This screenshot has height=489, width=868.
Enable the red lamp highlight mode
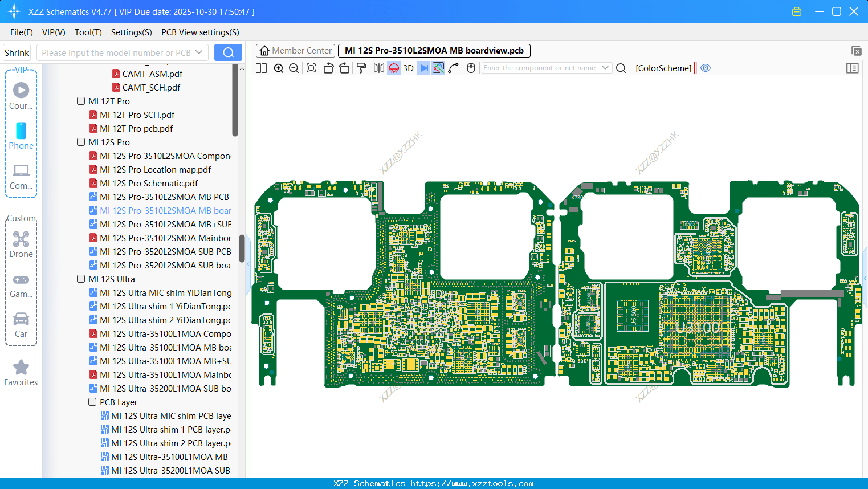coord(394,68)
